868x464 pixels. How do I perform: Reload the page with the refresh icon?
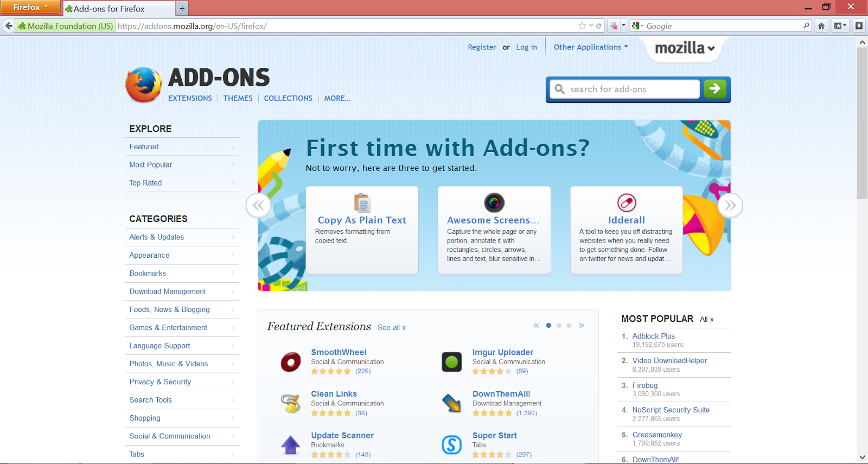[x=599, y=26]
